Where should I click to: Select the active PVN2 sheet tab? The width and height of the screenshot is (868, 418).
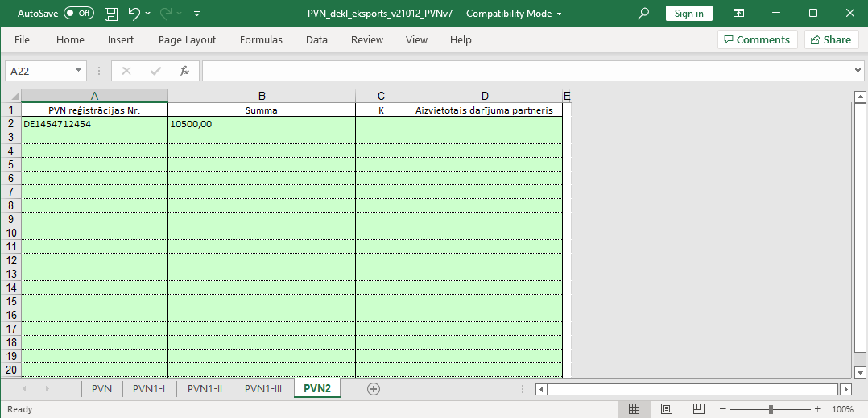pos(317,389)
